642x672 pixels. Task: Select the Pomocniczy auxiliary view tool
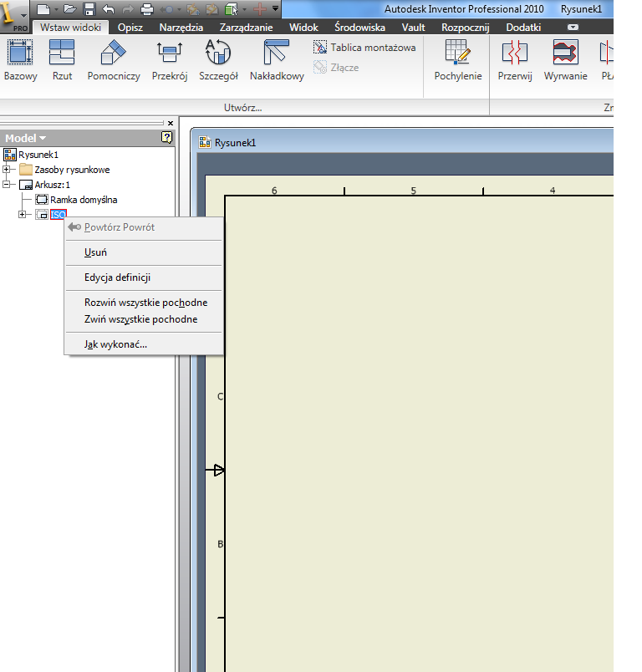pos(114,60)
